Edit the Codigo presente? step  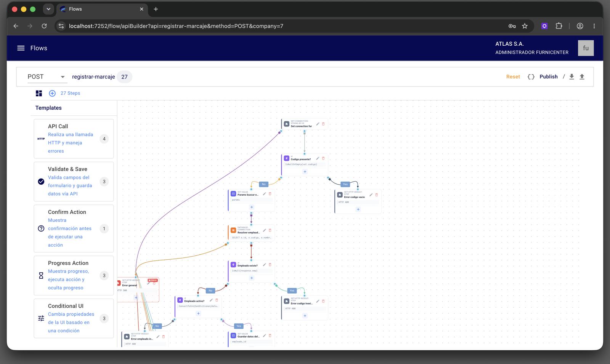(318, 158)
